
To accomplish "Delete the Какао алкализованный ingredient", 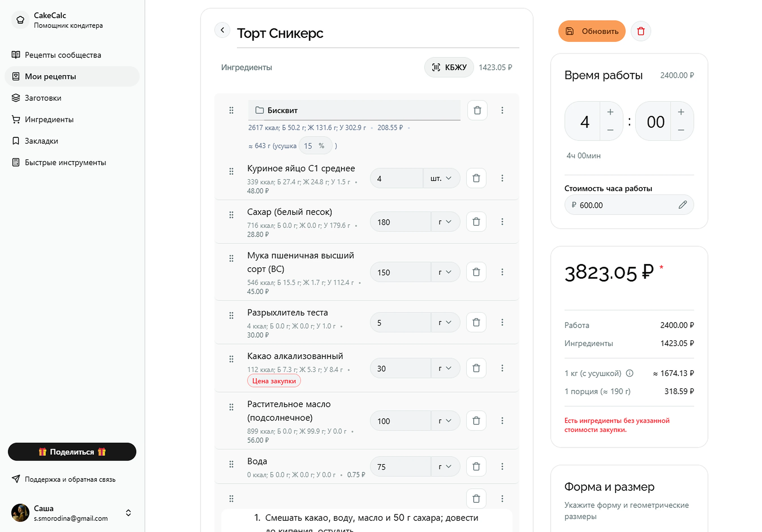I will (476, 368).
